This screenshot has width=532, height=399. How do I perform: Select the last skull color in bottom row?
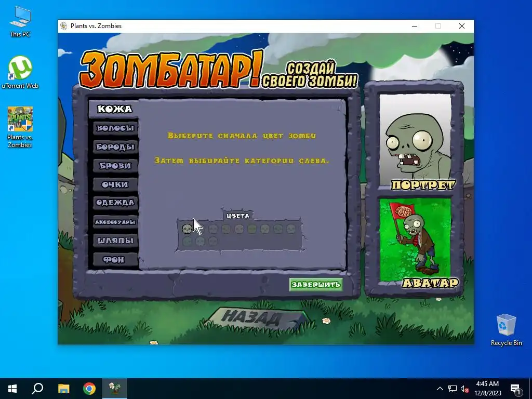pos(213,241)
